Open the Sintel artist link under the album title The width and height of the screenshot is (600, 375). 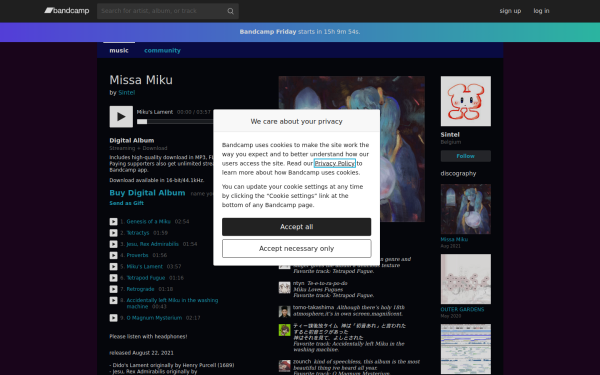(127, 93)
